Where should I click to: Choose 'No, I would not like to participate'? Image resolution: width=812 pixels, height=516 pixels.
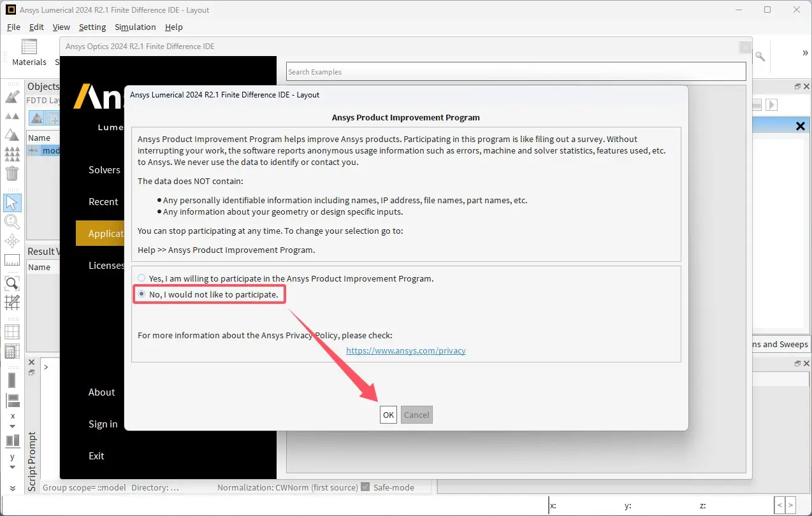point(141,294)
